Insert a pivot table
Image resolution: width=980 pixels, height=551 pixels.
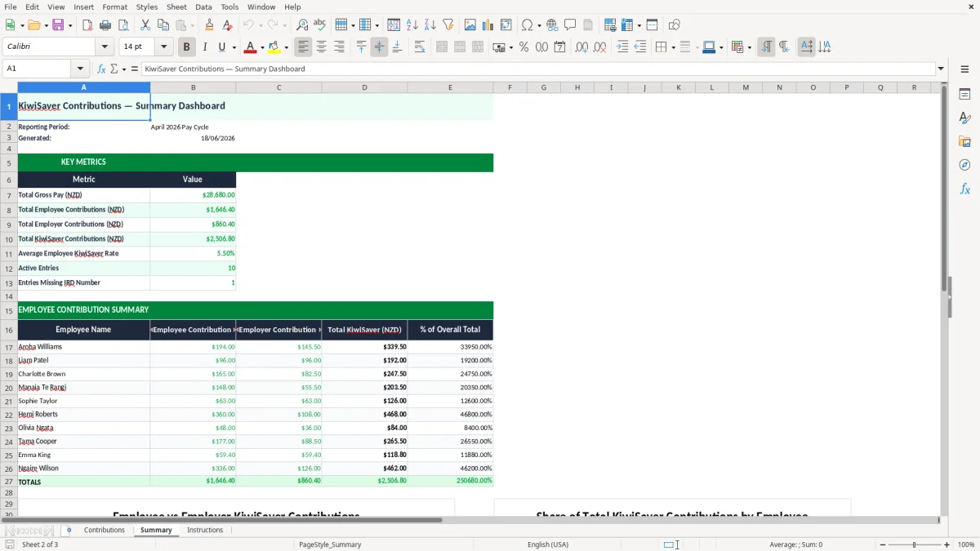point(506,25)
